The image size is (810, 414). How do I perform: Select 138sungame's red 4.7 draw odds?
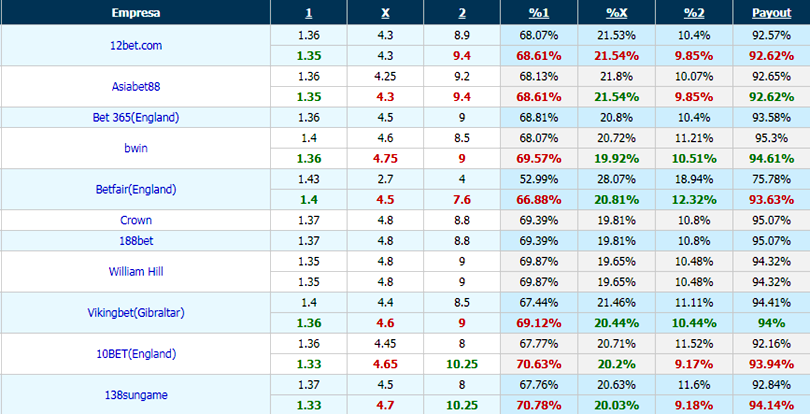385,405
